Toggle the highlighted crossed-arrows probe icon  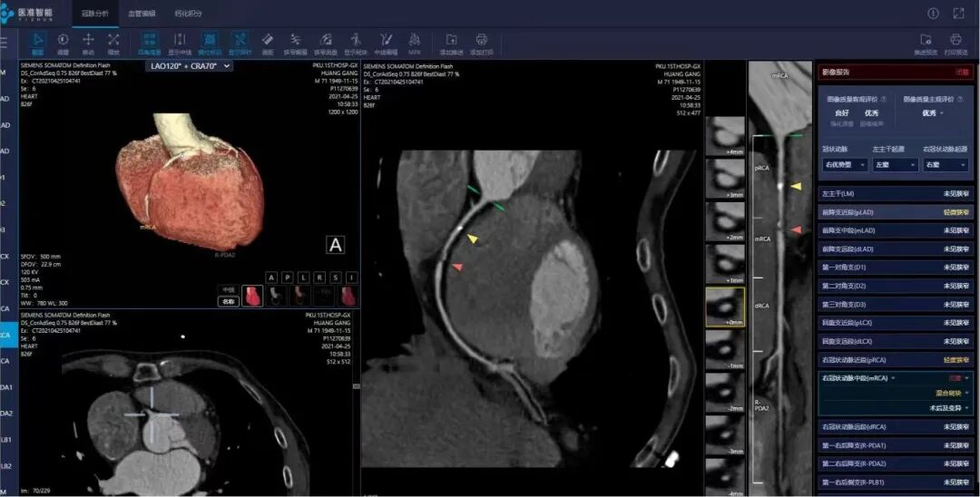click(240, 44)
